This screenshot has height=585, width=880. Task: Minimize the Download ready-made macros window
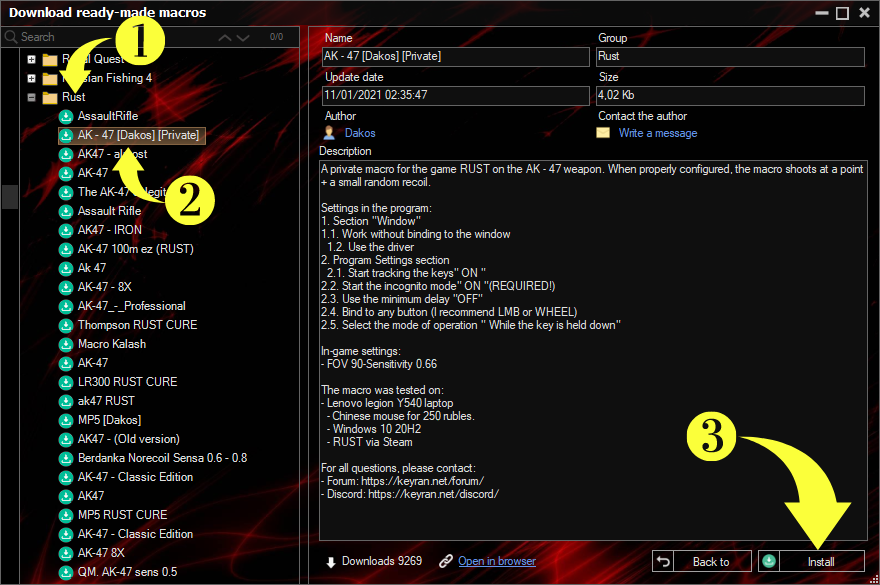[822, 13]
